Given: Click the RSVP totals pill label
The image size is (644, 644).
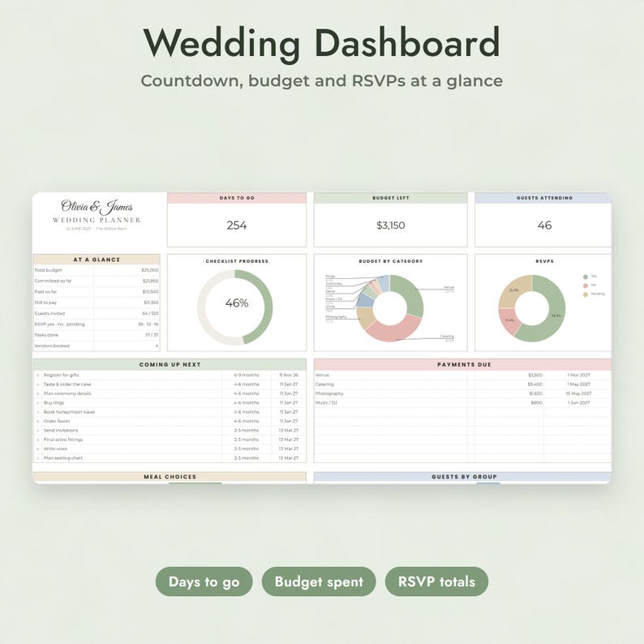Looking at the screenshot, I should 436,582.
